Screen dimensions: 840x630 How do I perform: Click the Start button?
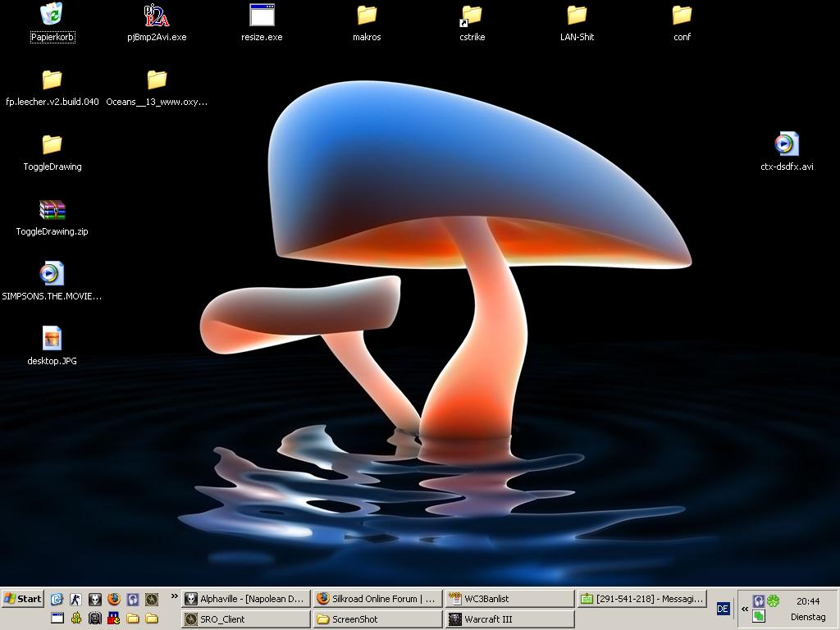click(x=23, y=599)
